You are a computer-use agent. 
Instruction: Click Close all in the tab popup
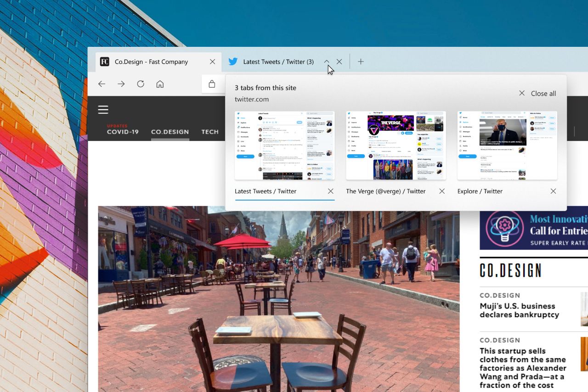tap(537, 93)
